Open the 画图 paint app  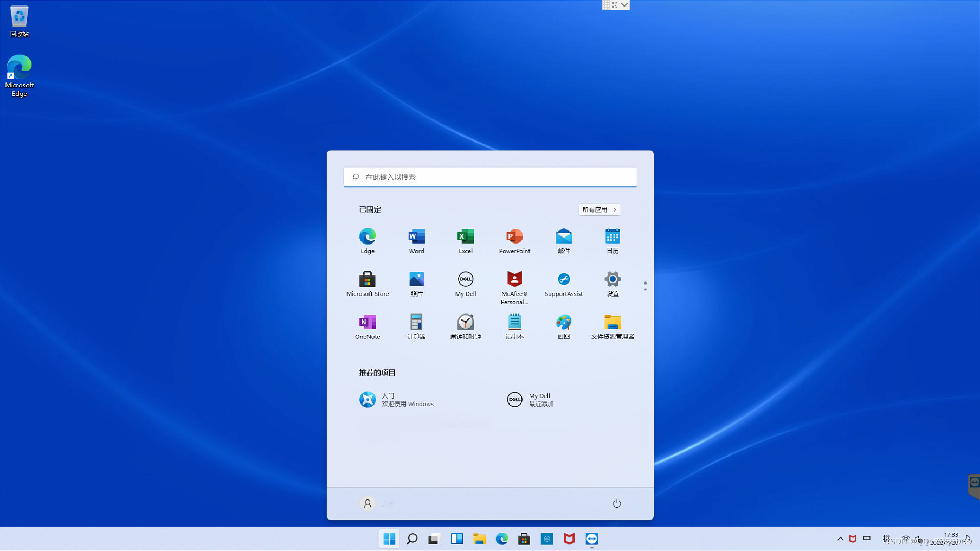pos(564,326)
